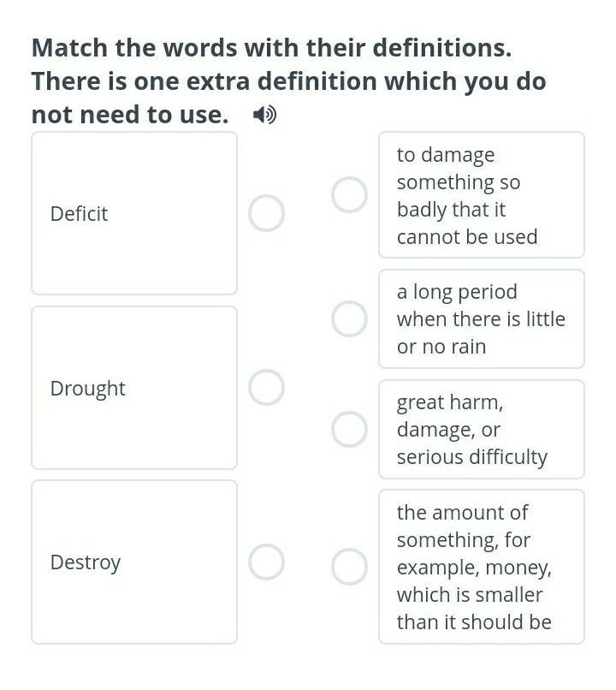Viewport: 616px width, 690px height.
Task: Click the Deficit word card
Action: click(x=134, y=213)
